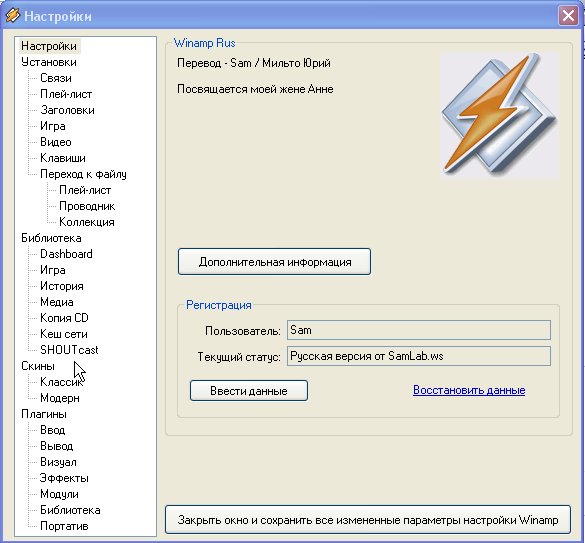Click the Текущий статус field
This screenshot has height=543, width=585.
click(419, 356)
